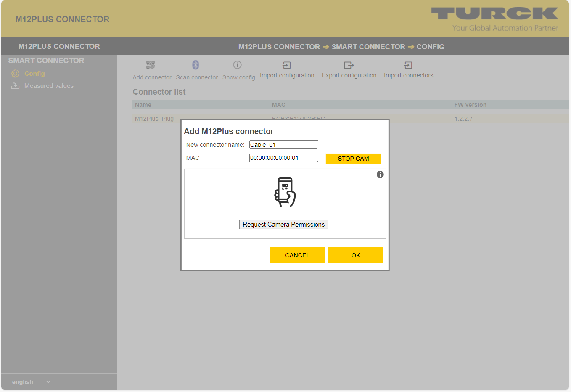The width and height of the screenshot is (571, 392).
Task: Click the Connector list heading
Action: (x=159, y=92)
